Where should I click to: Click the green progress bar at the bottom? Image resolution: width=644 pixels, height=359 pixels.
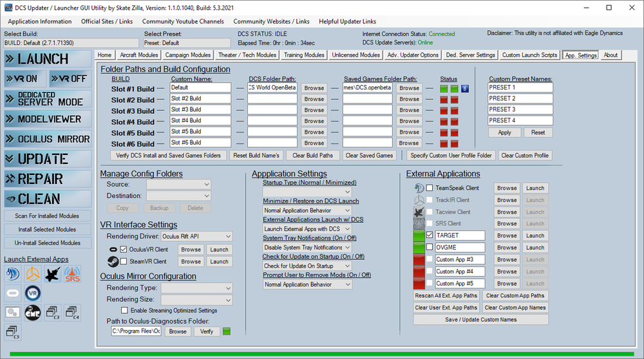(x=321, y=354)
